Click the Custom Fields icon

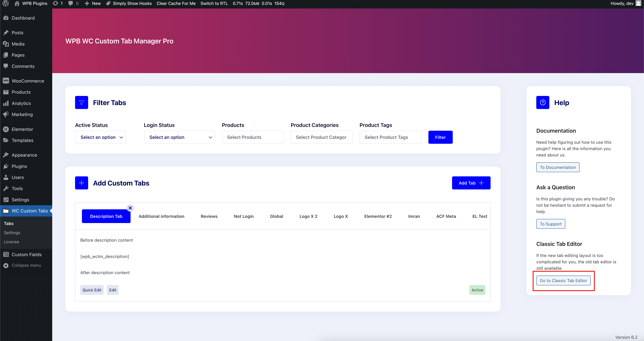pos(6,255)
